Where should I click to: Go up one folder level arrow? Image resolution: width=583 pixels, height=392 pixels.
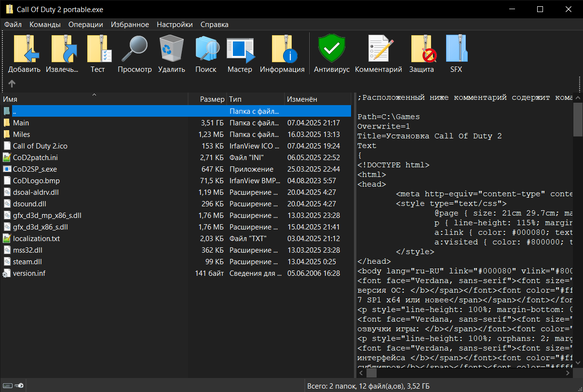coord(12,83)
